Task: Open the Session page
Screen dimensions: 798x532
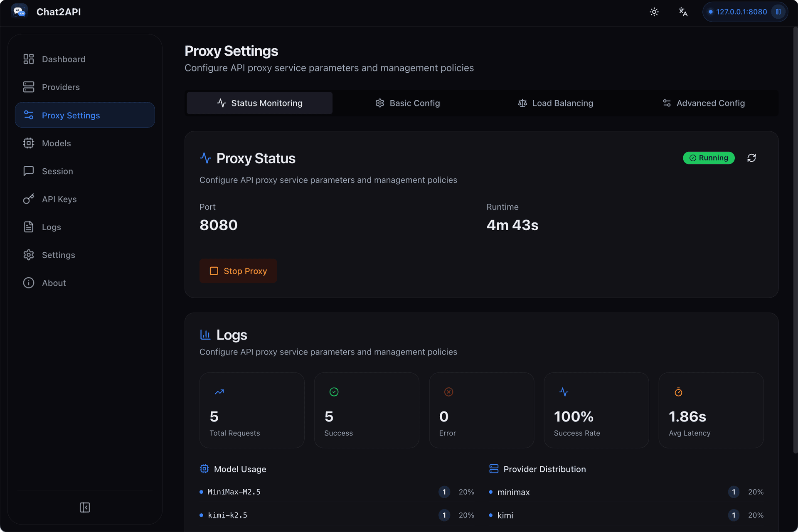Action: point(85,171)
